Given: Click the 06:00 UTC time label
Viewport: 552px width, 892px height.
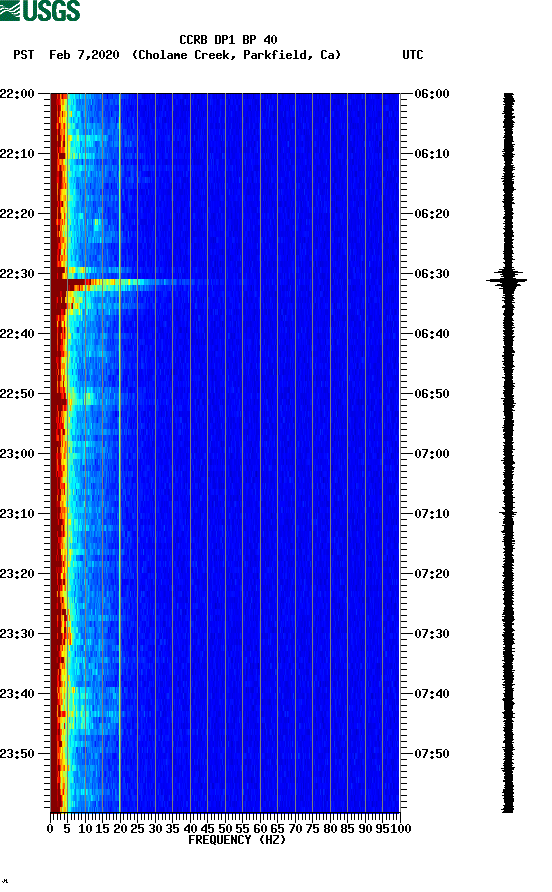Looking at the screenshot, I should coord(432,94).
